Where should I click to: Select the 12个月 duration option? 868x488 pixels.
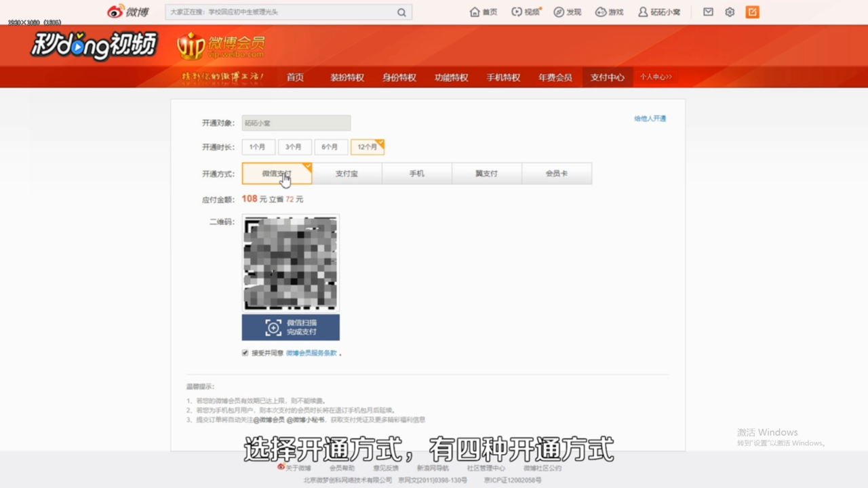(368, 147)
